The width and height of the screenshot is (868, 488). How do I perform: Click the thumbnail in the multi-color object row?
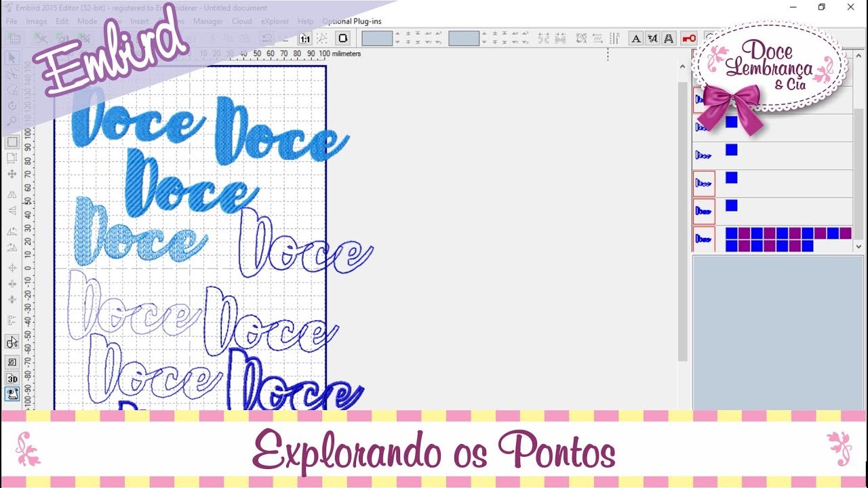[x=704, y=239]
